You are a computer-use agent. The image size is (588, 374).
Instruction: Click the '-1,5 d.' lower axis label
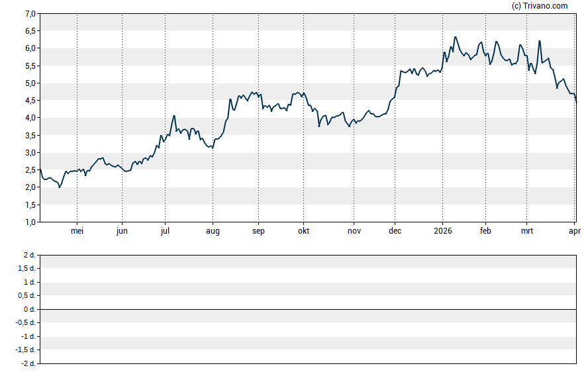[x=26, y=350]
